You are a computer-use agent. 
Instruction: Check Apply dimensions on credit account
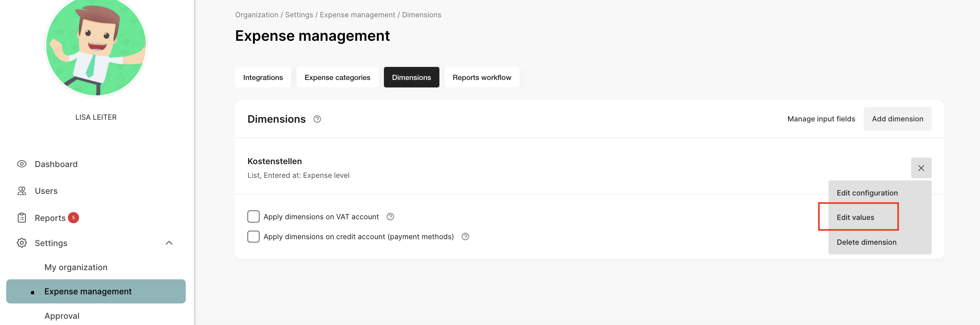pos(253,237)
